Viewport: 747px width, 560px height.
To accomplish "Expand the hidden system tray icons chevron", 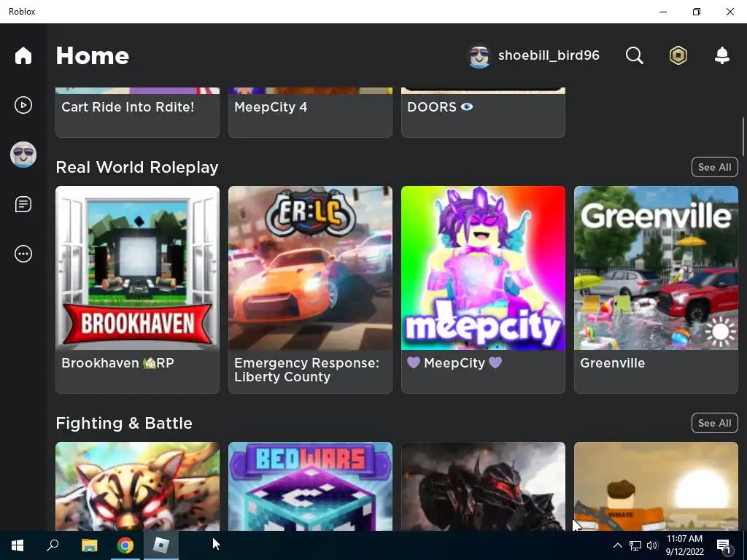I will [617, 545].
